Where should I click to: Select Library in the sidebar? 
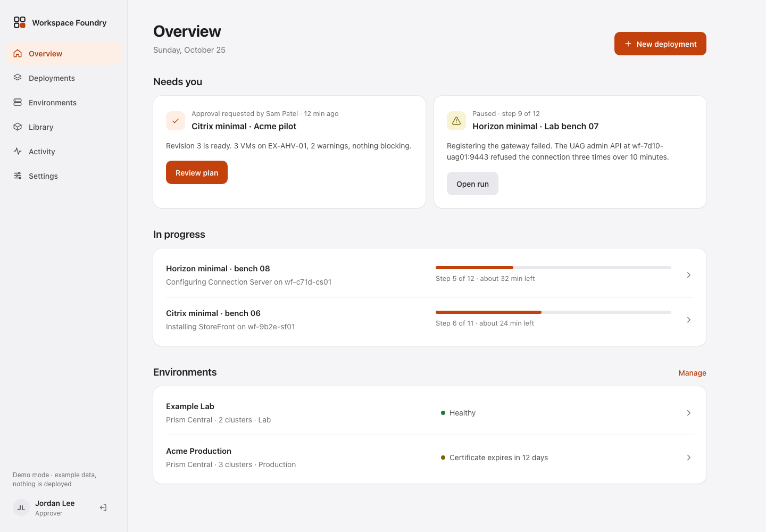coord(64,127)
